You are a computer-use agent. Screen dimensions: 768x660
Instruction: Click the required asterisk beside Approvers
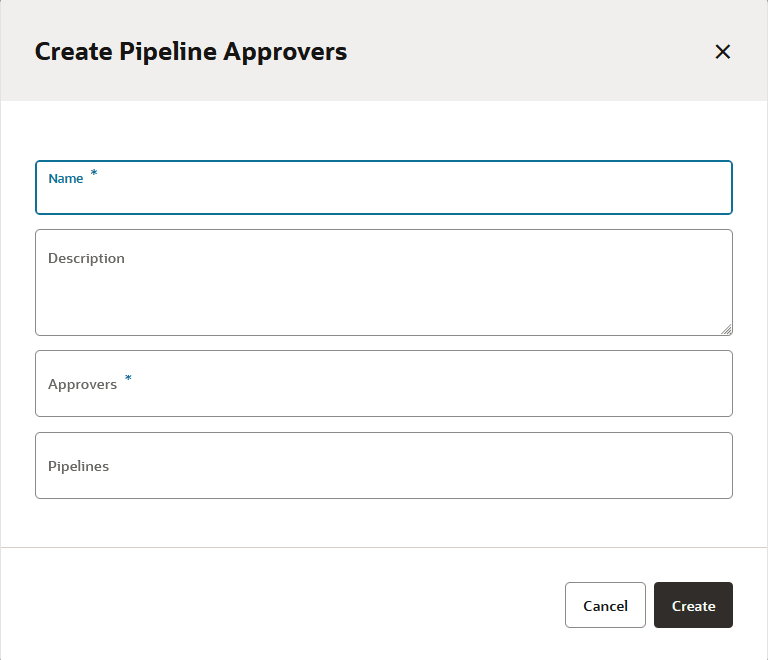(128, 379)
